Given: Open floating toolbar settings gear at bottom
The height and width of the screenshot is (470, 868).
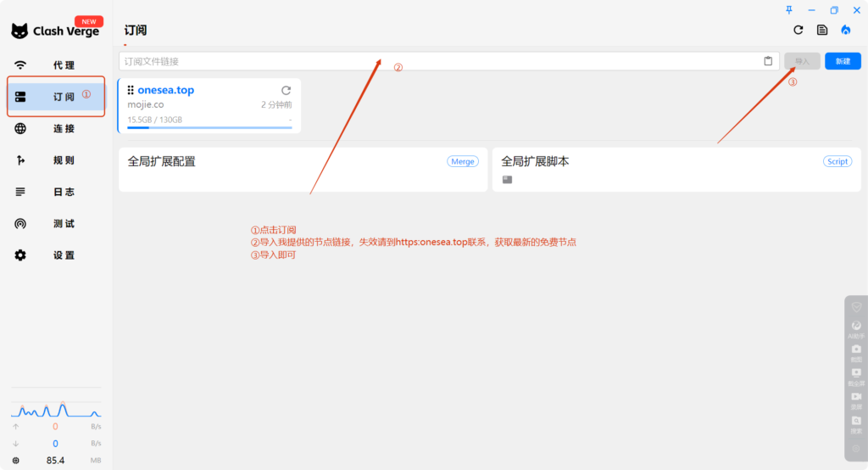Looking at the screenshot, I should (x=856, y=449).
